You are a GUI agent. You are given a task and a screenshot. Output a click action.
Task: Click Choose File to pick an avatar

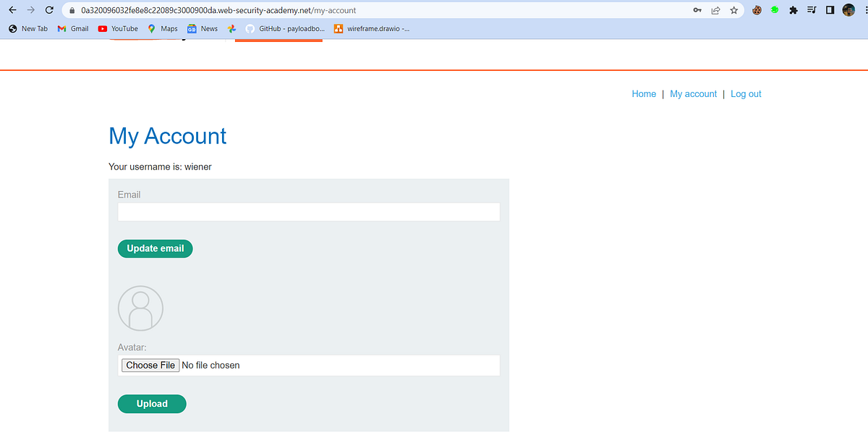[x=150, y=365]
